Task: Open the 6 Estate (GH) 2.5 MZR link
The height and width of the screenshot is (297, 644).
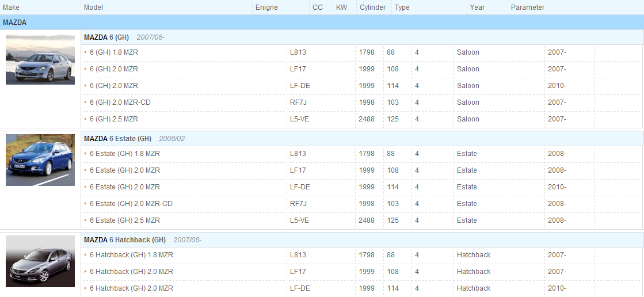Action: pyautogui.click(x=125, y=220)
